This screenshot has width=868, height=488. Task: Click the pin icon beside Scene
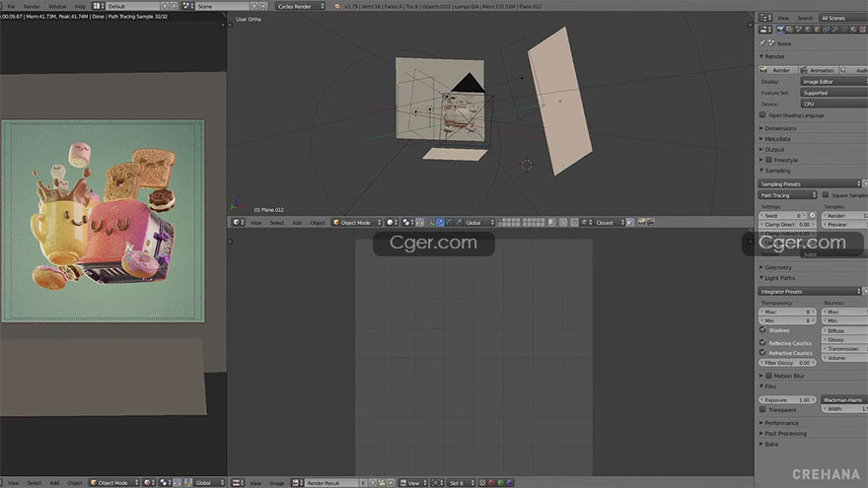click(x=762, y=43)
